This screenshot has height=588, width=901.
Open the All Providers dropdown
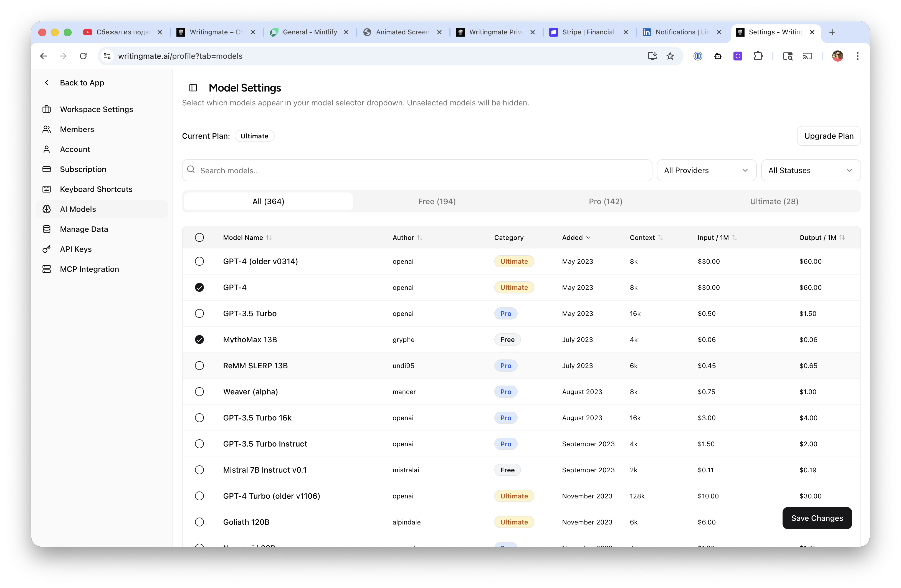point(707,170)
